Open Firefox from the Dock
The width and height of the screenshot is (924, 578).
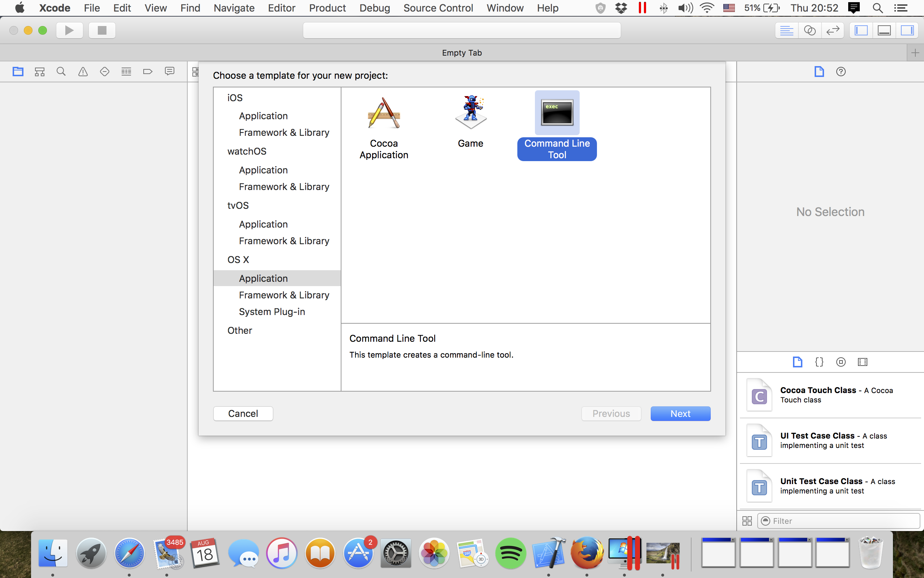pos(587,553)
